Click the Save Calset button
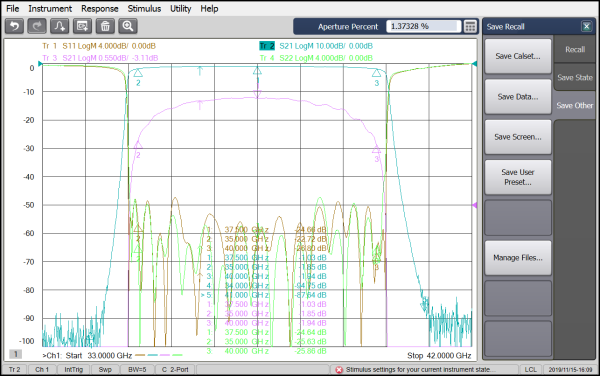 [x=518, y=56]
